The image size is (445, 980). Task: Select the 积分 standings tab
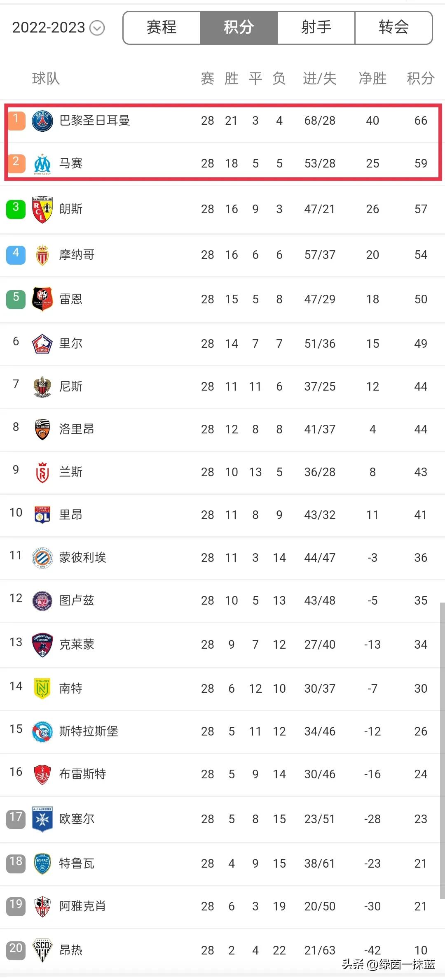click(x=239, y=28)
